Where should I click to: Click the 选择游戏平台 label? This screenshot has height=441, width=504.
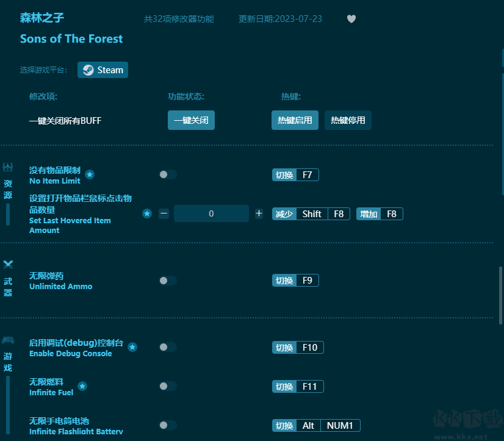tap(44, 70)
